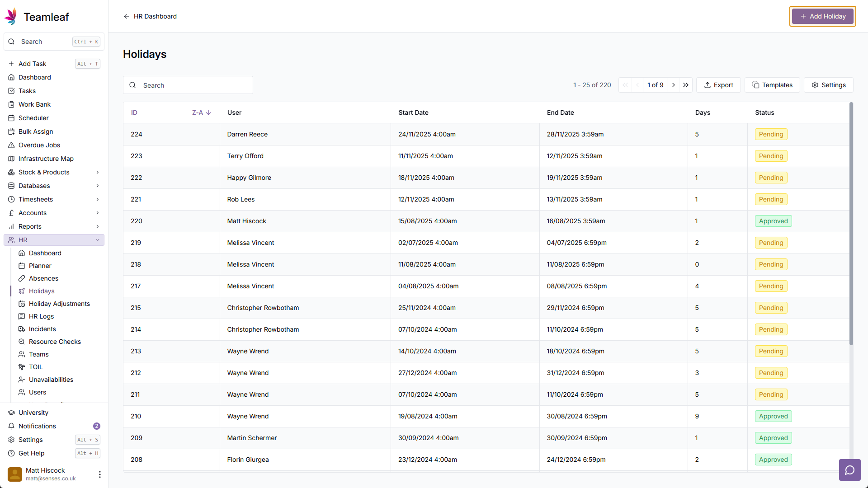Click the Export button
868x488 pixels.
pos(718,85)
